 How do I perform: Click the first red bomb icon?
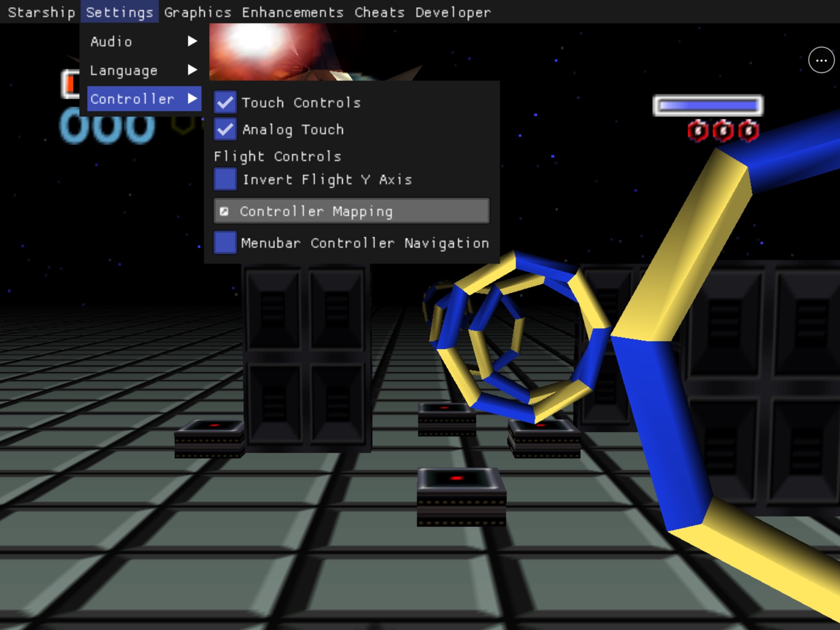coord(698,131)
